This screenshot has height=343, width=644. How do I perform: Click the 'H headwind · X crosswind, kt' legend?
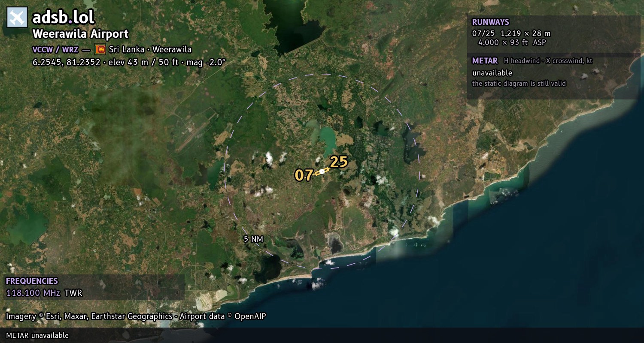pos(548,61)
